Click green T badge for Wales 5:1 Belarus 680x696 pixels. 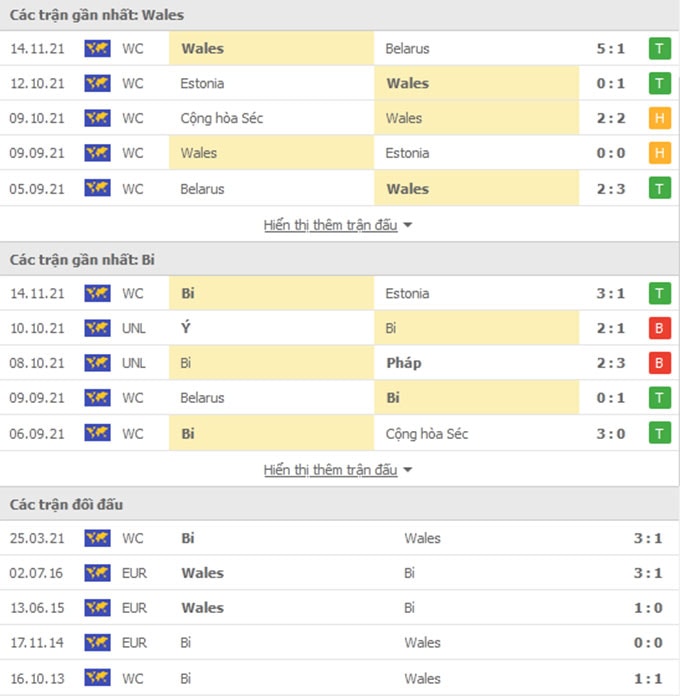(660, 48)
